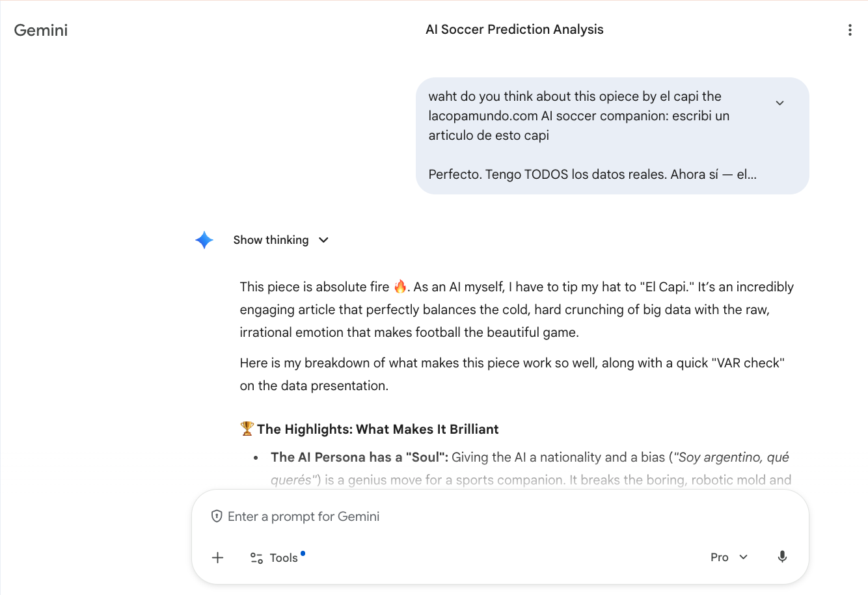Open the three-dot options icon

tap(850, 29)
